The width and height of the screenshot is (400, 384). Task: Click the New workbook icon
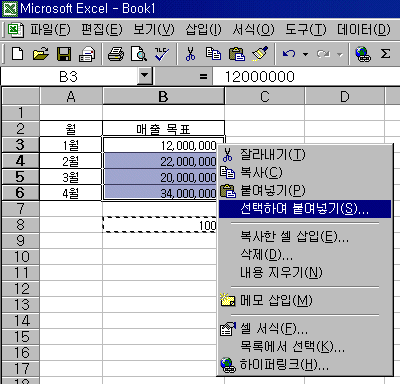(17, 53)
